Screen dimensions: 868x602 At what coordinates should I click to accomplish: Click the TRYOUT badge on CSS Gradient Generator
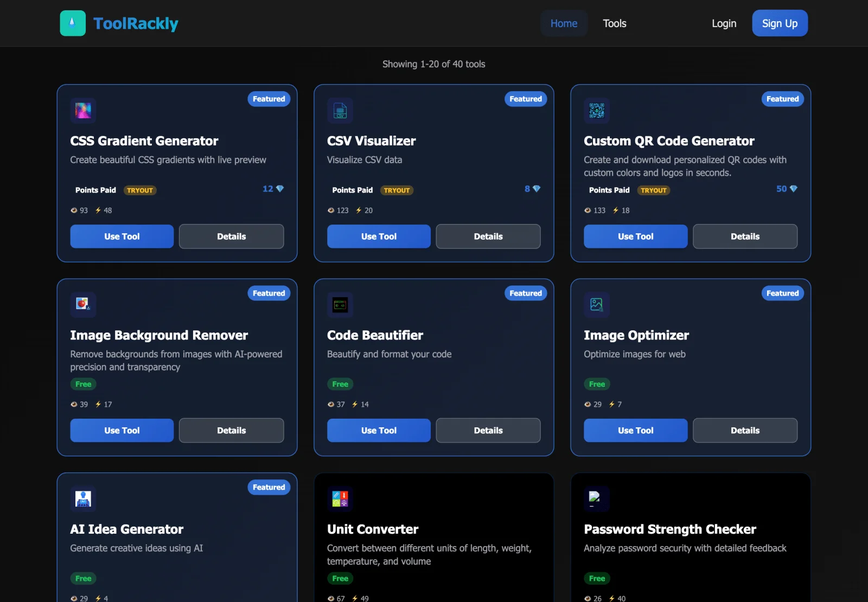140,190
